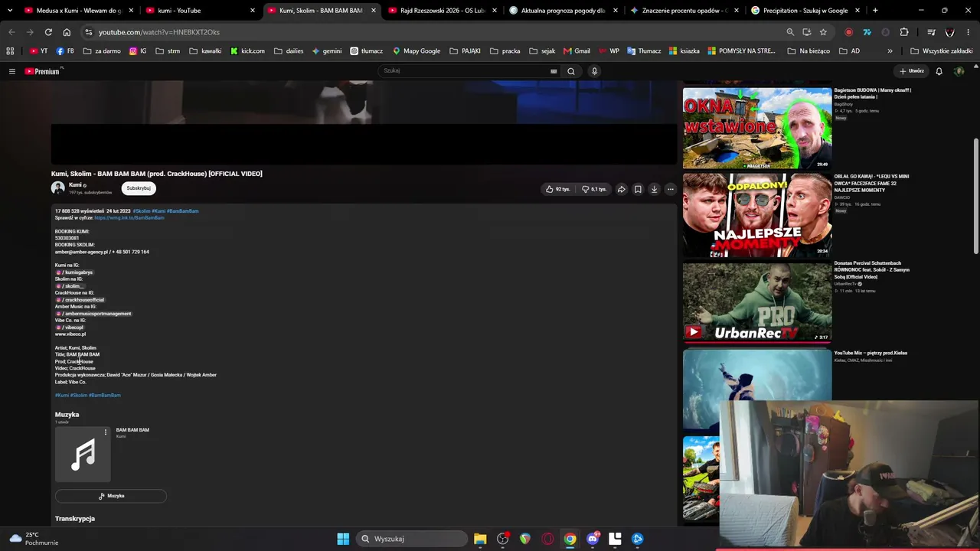Image resolution: width=980 pixels, height=551 pixels.
Task: Open the Mapy Google bookmark
Action: click(x=416, y=51)
